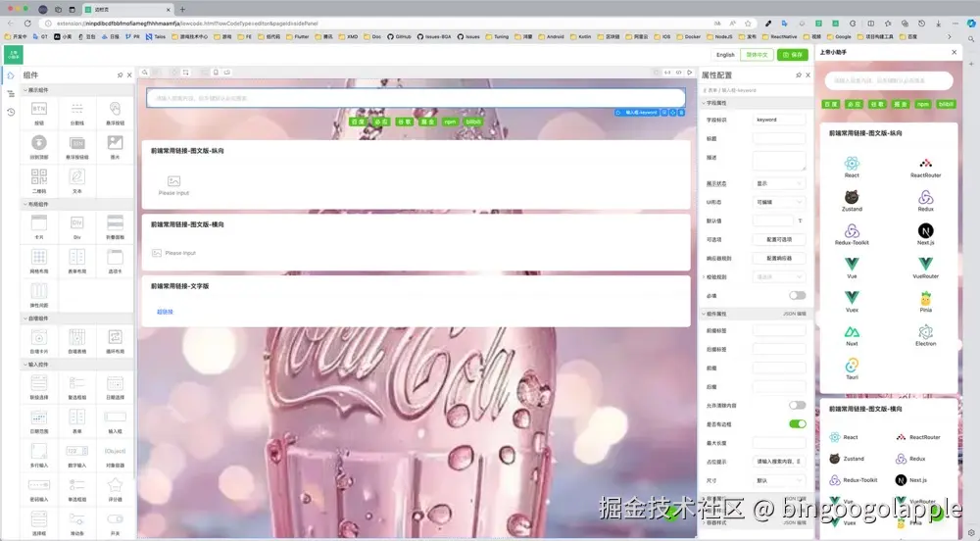This screenshot has height=541, width=980.
Task: Toggle the 必填 required switch
Action: click(x=797, y=295)
